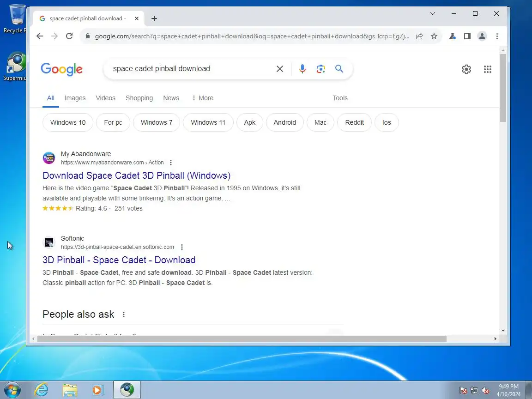Filter results by Apk chip
The width and height of the screenshot is (532, 399).
250,122
